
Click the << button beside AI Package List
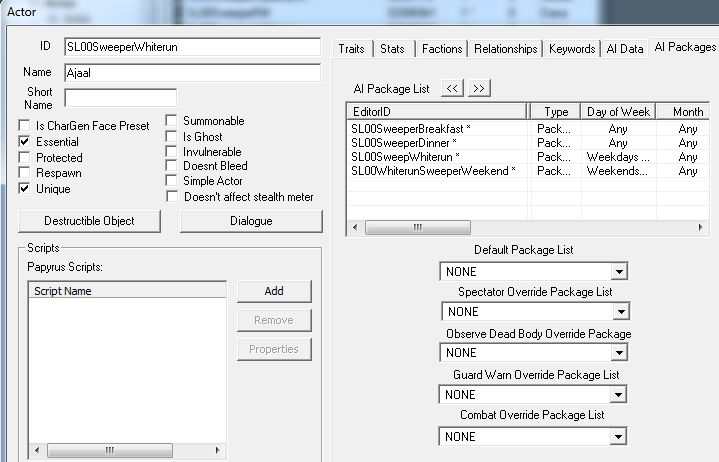click(x=452, y=88)
